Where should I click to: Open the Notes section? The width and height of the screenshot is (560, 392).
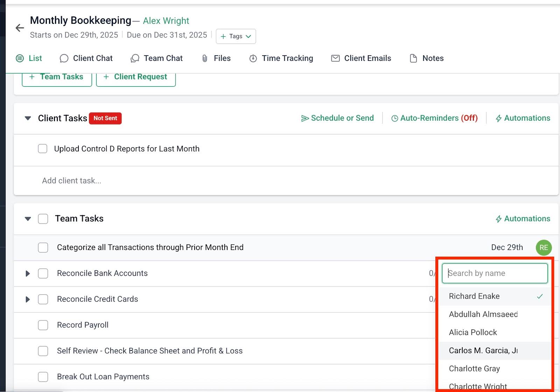click(426, 58)
